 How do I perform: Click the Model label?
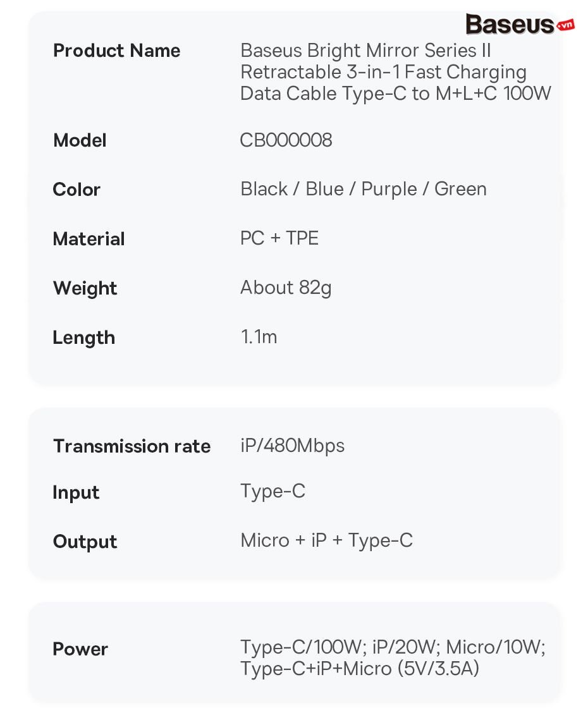[80, 140]
